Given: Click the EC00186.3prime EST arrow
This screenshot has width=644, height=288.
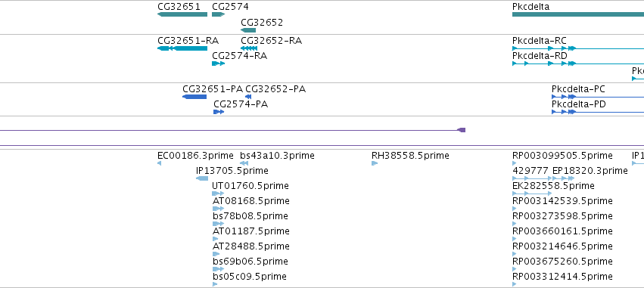Looking at the screenshot, I should [160, 163].
